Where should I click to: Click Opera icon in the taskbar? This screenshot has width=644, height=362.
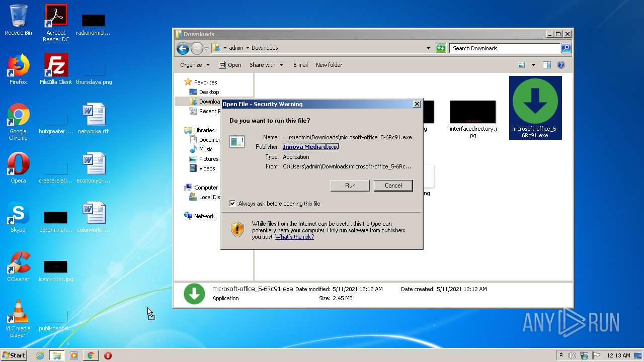(x=108, y=355)
